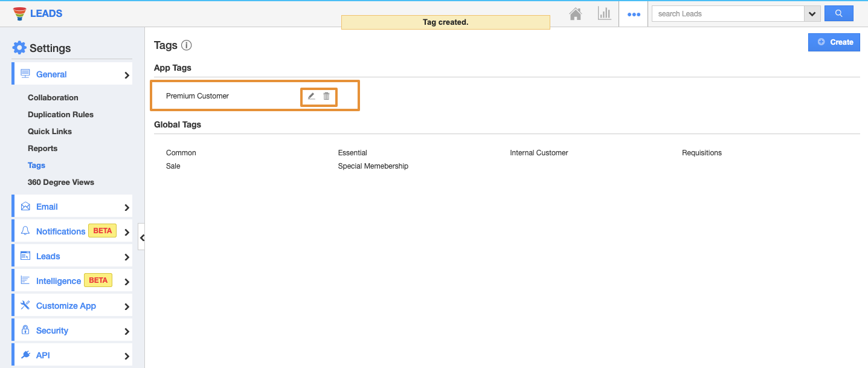This screenshot has height=368, width=868.
Task: Go to the home icon in header
Action: coord(576,14)
